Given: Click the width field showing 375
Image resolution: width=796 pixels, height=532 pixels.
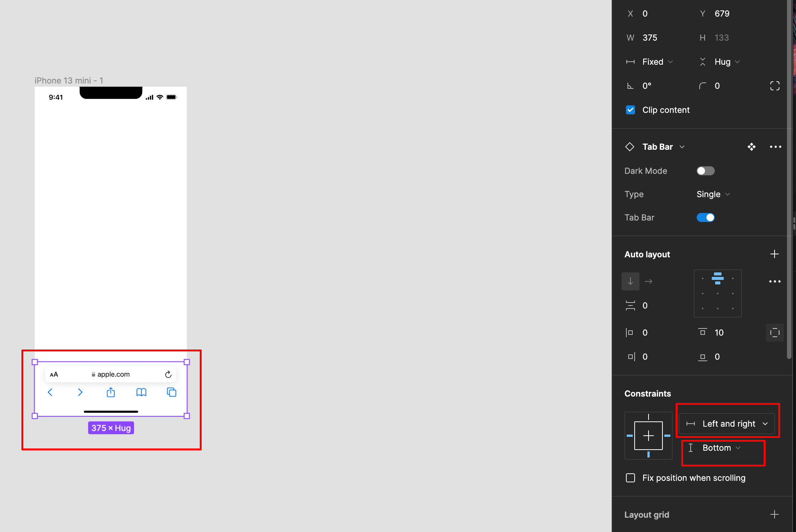Looking at the screenshot, I should 650,38.
